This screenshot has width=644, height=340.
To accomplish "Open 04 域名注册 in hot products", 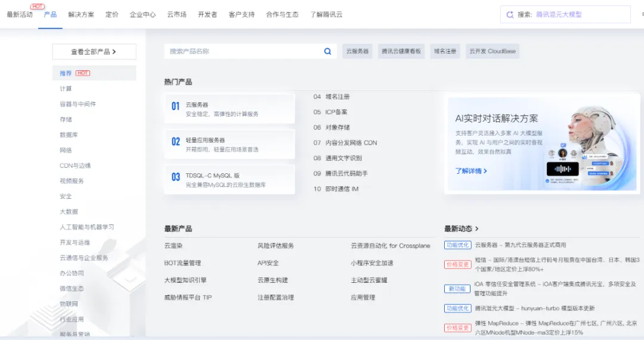I will [332, 97].
